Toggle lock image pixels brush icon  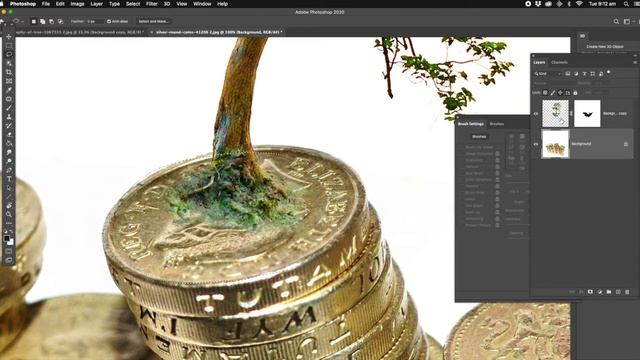553,93
